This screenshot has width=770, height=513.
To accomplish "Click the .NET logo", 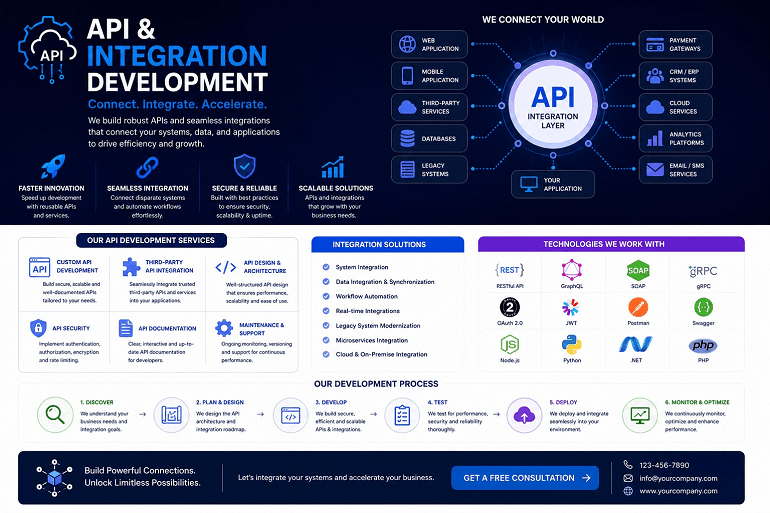I will (635, 345).
